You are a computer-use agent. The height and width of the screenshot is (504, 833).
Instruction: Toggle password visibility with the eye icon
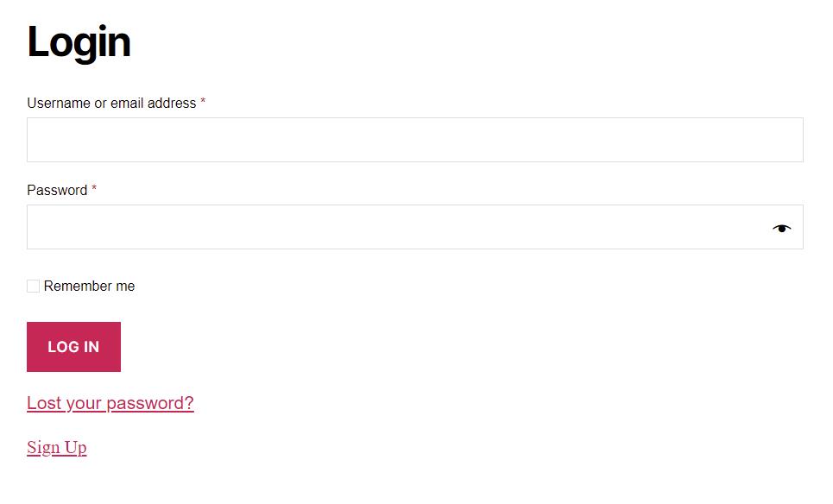(x=781, y=229)
